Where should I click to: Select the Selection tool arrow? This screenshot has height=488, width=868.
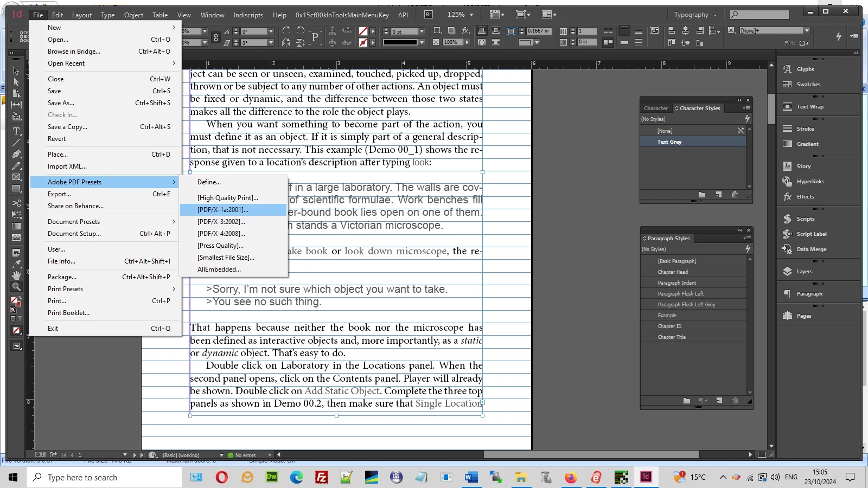point(16,70)
